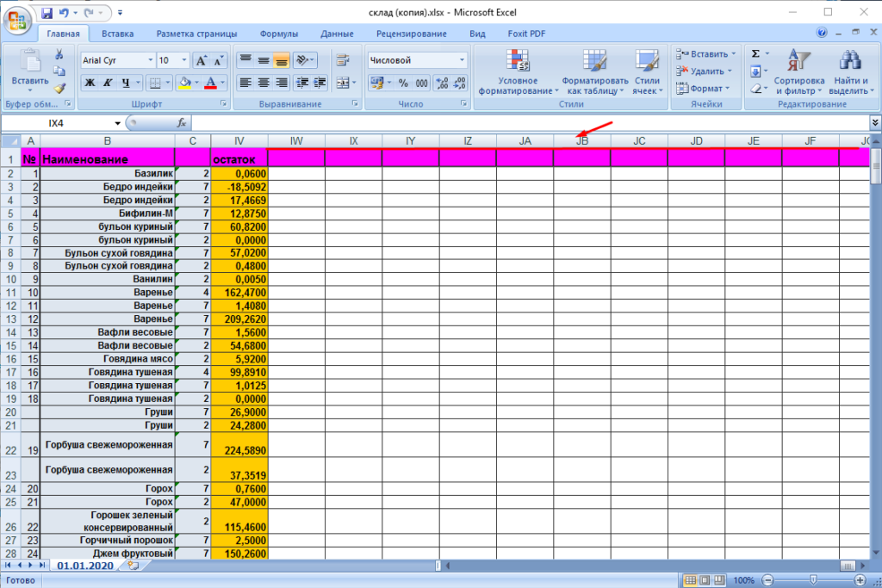Click Условное форматирование button
882x588 pixels.
518,72
